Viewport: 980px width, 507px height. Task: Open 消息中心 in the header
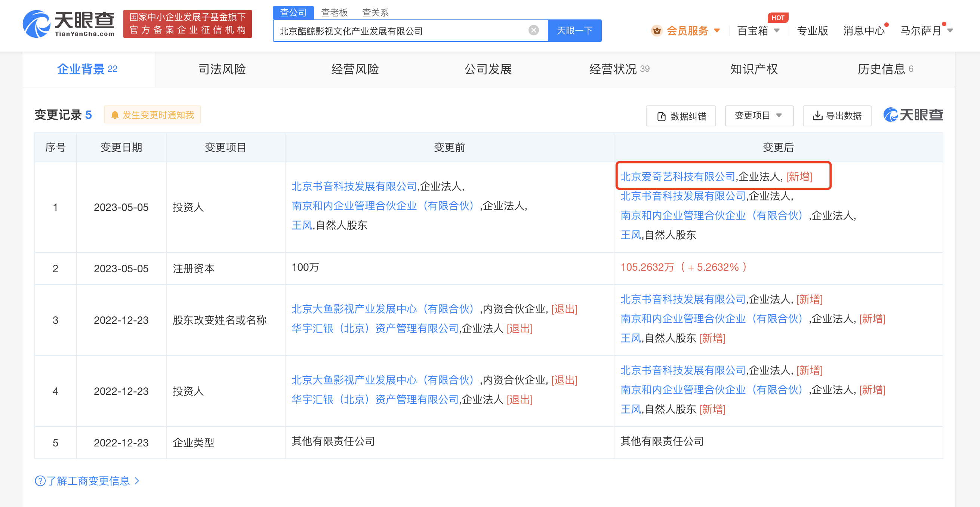point(863,30)
